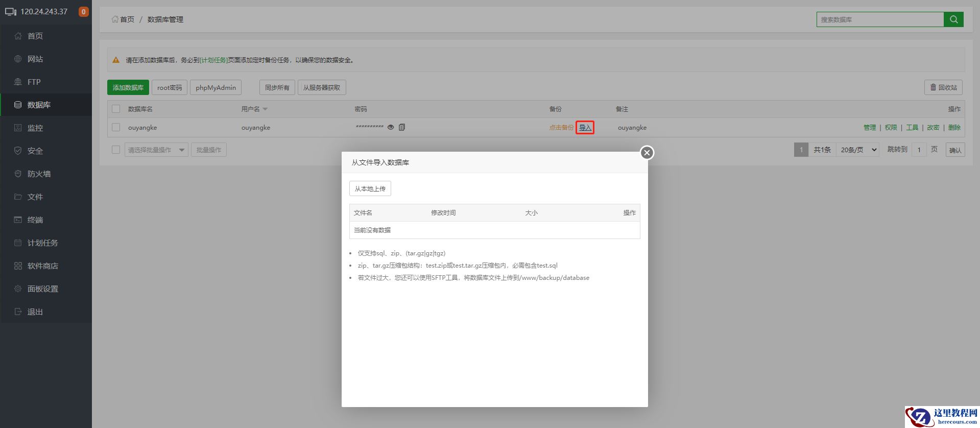Viewport: 980px width, 428px height.
Task: Click the green search magnifier button
Action: tap(953, 19)
